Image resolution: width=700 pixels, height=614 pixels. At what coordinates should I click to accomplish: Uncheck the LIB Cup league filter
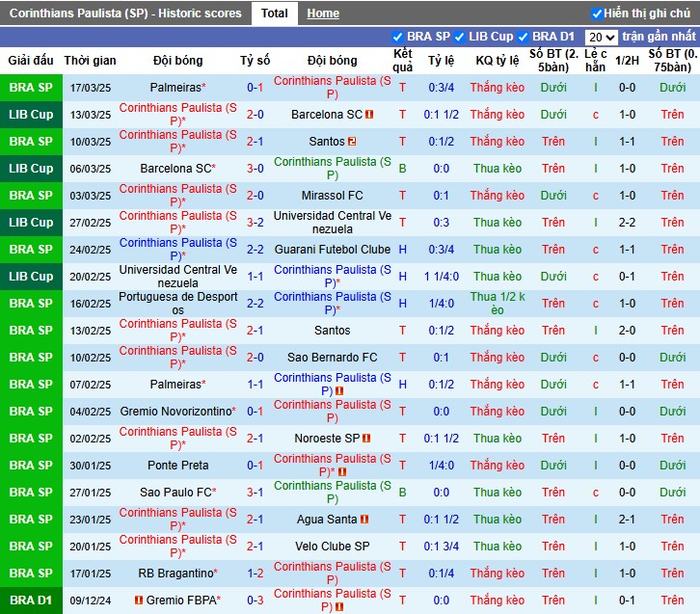[x=459, y=37]
